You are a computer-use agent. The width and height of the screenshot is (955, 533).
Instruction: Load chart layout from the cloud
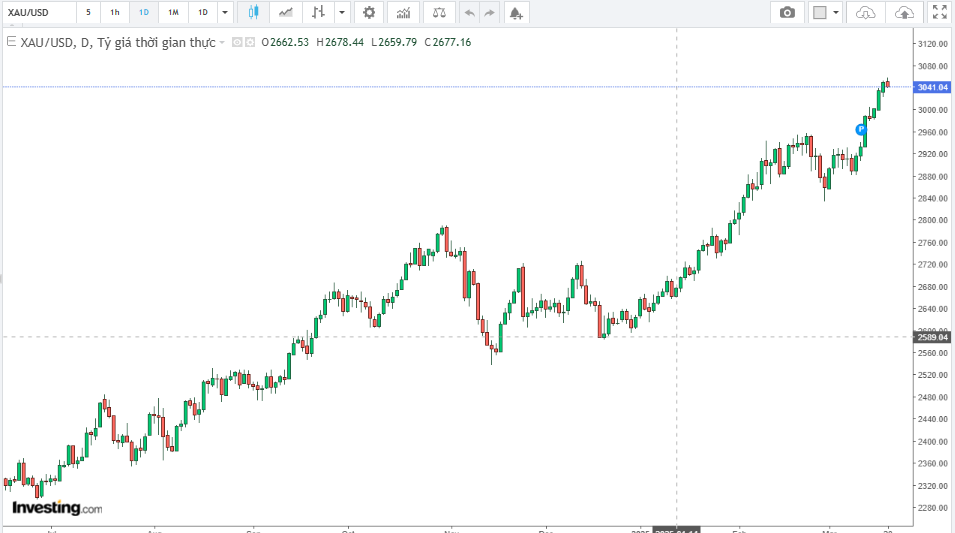tap(866, 13)
